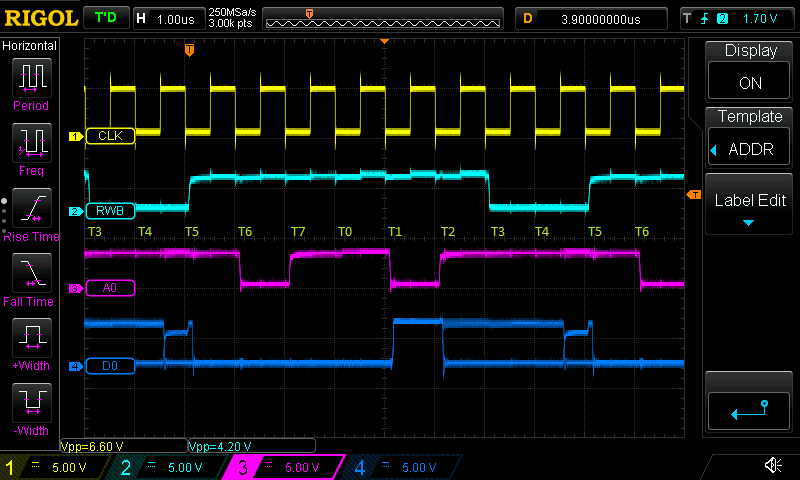
Task: Toggle channel 3 magenta status box
Action: coord(287,467)
